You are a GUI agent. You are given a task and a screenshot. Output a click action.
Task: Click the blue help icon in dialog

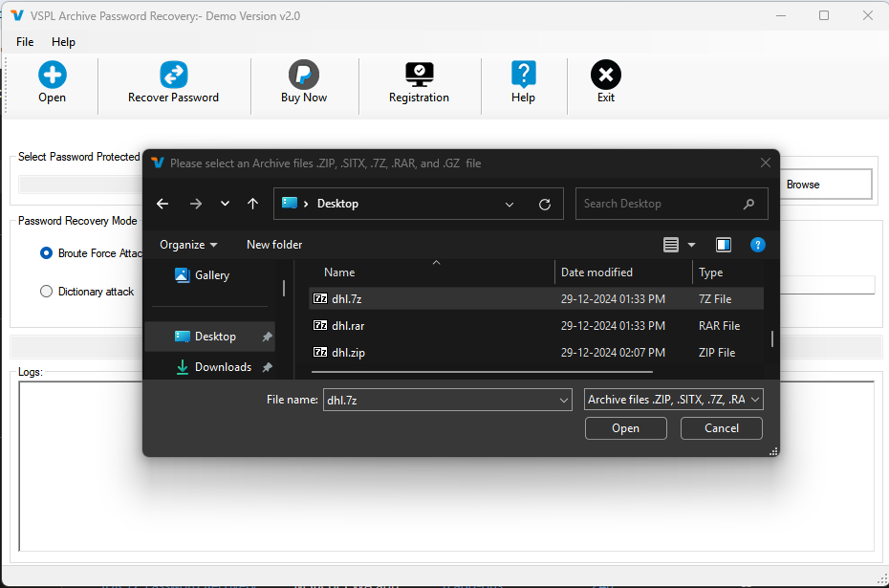pyautogui.click(x=758, y=245)
